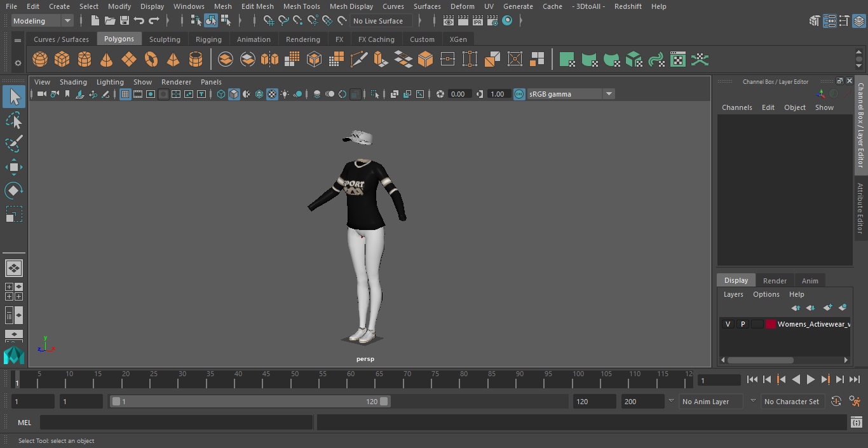Open the shelf settings gear icon

pyautogui.click(x=18, y=62)
